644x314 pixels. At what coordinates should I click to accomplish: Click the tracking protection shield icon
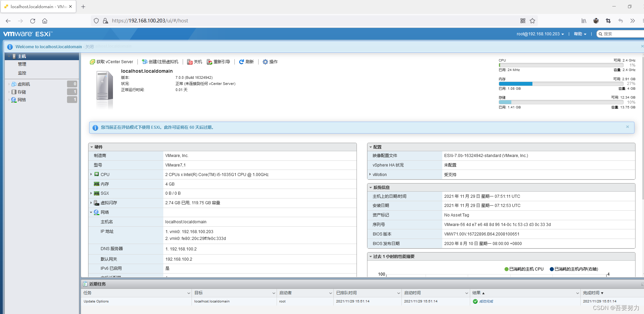96,21
